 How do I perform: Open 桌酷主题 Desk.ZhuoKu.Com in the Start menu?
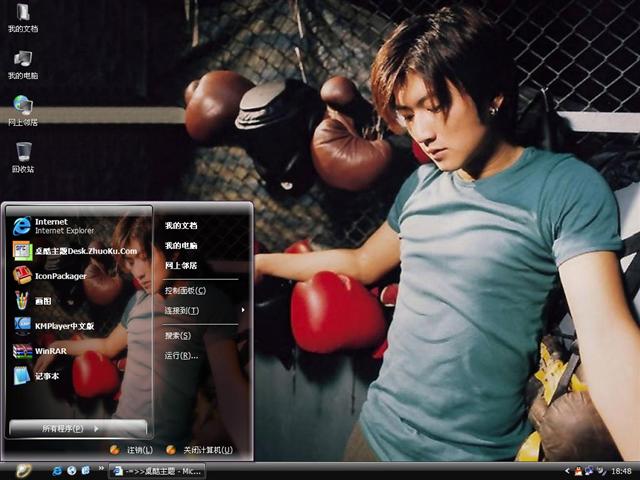point(80,251)
